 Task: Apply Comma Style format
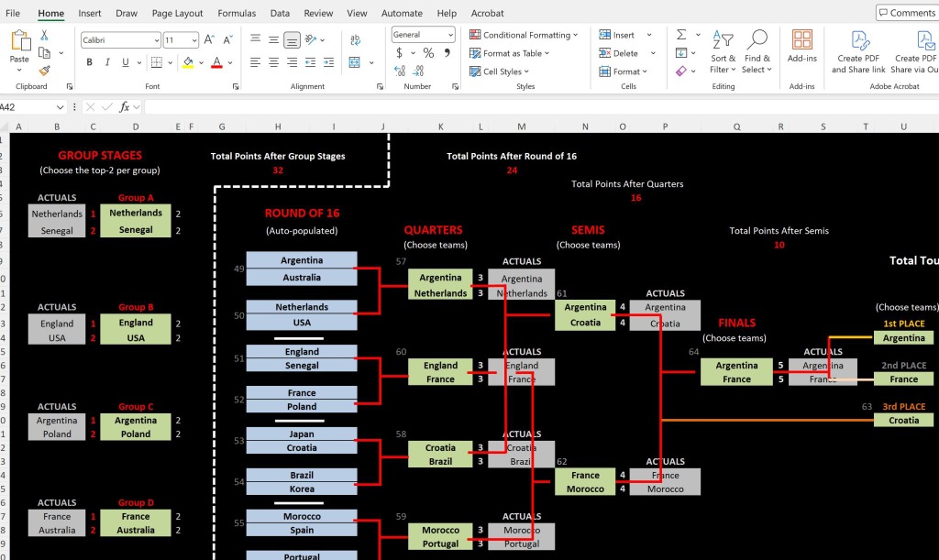[x=447, y=52]
